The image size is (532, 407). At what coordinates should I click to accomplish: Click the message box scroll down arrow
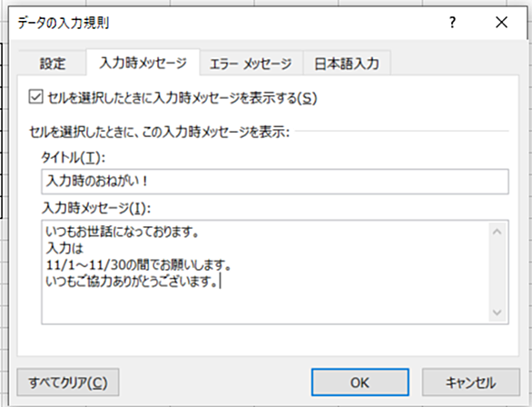498,313
